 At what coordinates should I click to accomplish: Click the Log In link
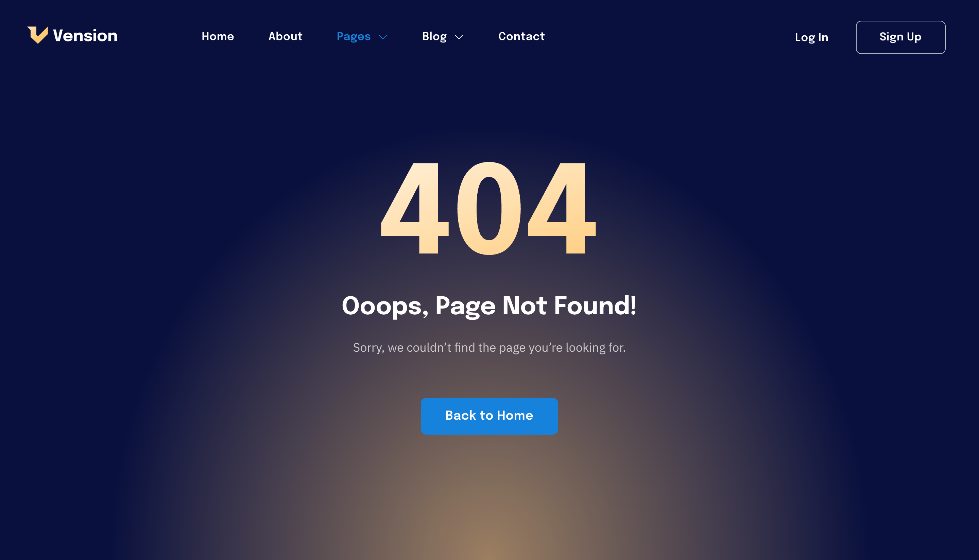coord(811,38)
